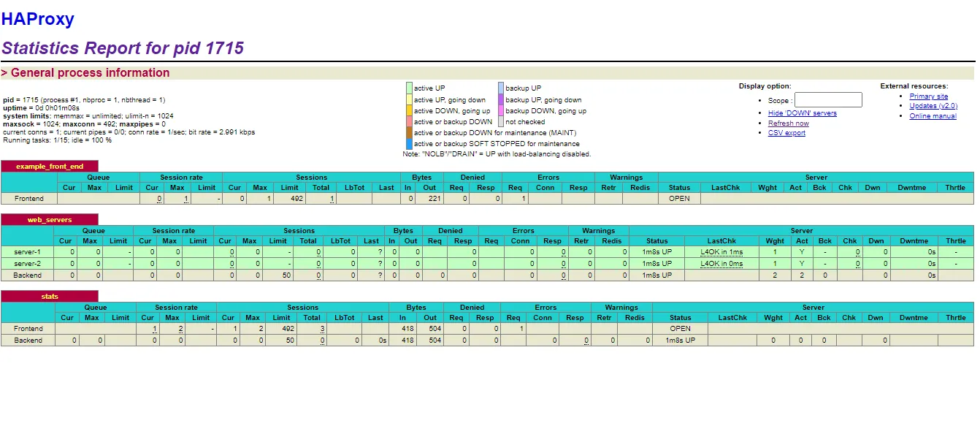Open the stats proxy title
980x426 pixels.
pyautogui.click(x=50, y=297)
